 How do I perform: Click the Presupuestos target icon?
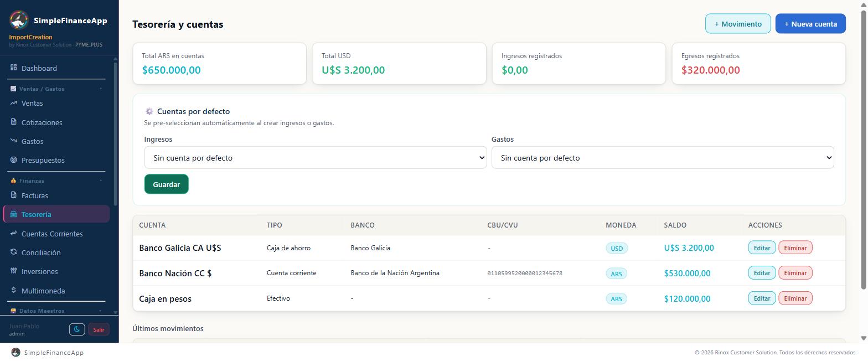point(14,159)
